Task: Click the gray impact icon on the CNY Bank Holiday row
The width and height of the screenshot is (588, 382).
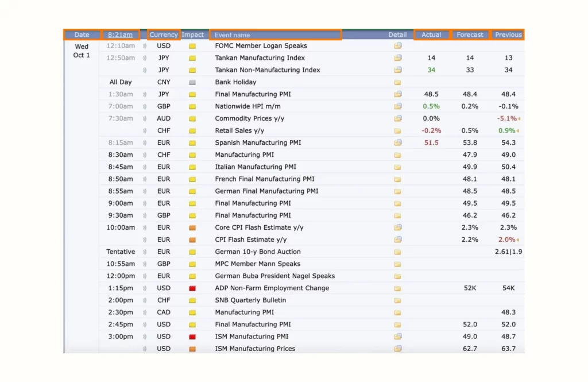Action: [193, 82]
